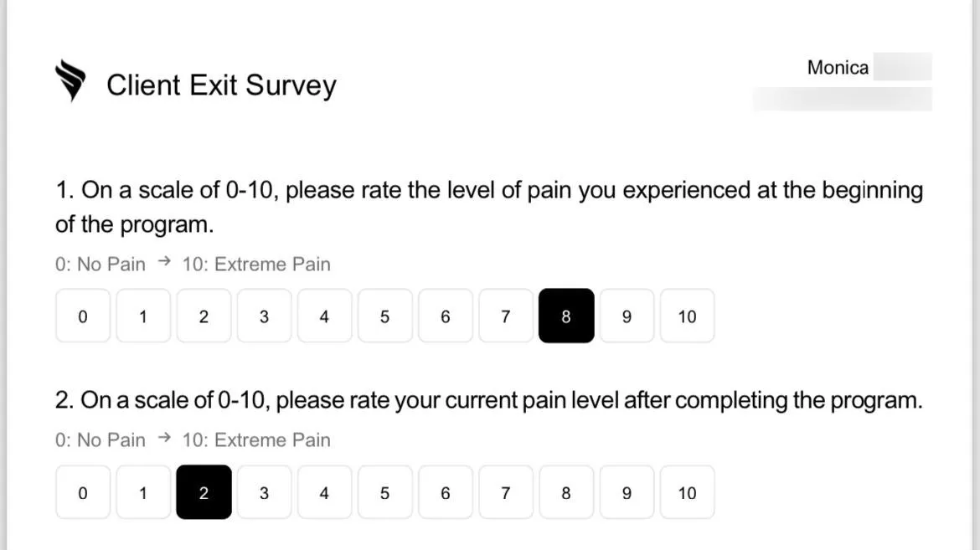This screenshot has height=550, width=980.
Task: Pick 1 on the current pain scale
Action: [143, 492]
